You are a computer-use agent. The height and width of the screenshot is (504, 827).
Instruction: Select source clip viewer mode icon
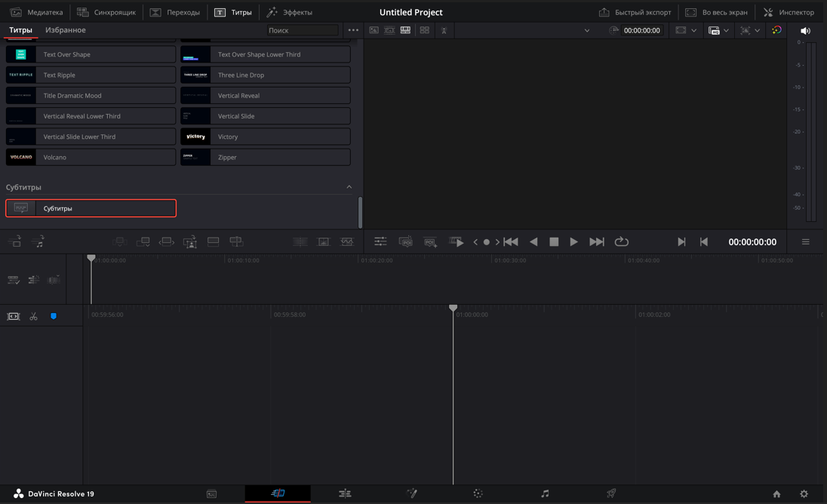tap(374, 30)
